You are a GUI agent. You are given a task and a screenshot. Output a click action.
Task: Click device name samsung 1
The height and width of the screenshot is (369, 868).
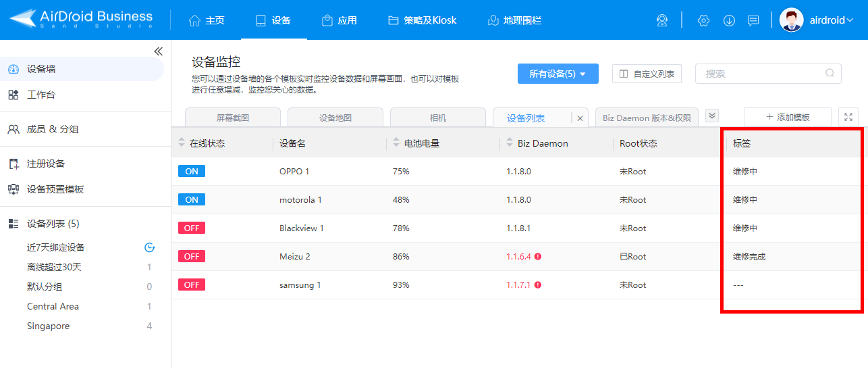tap(300, 285)
